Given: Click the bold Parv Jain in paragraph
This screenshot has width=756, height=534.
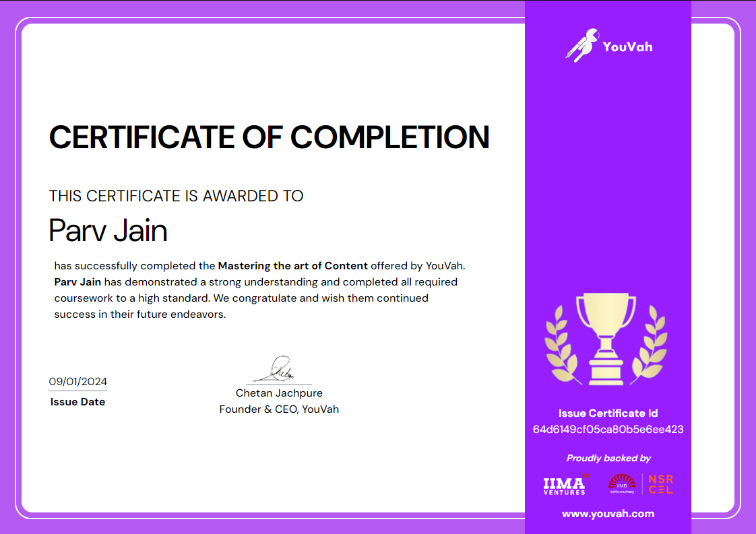Looking at the screenshot, I should 77,282.
